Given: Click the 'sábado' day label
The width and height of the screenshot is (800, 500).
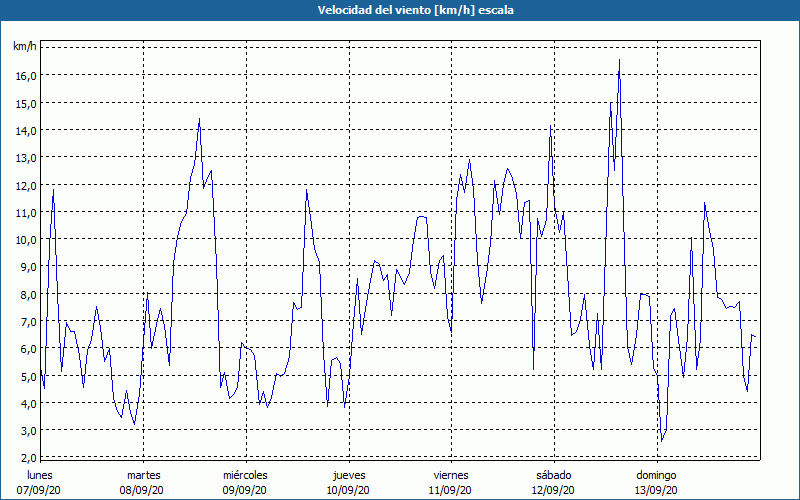Looking at the screenshot, I should click(554, 475).
